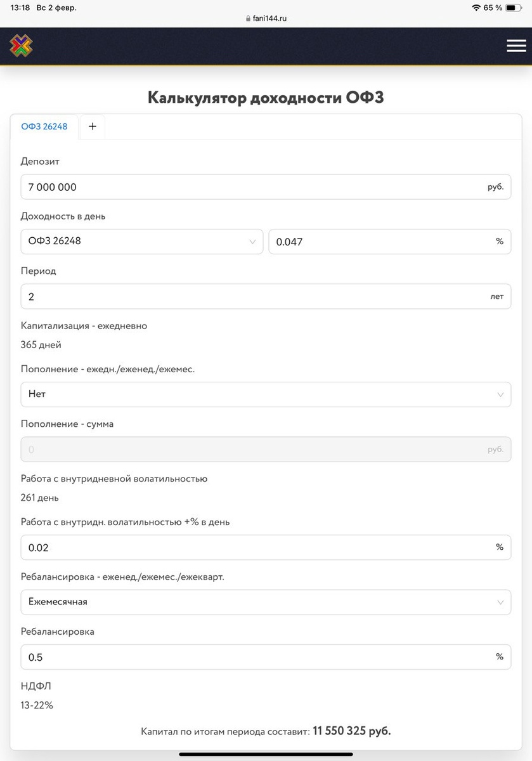Viewport: 532px width, 761px height.
Task: Edit the Депозит amount field
Action: click(x=254, y=187)
